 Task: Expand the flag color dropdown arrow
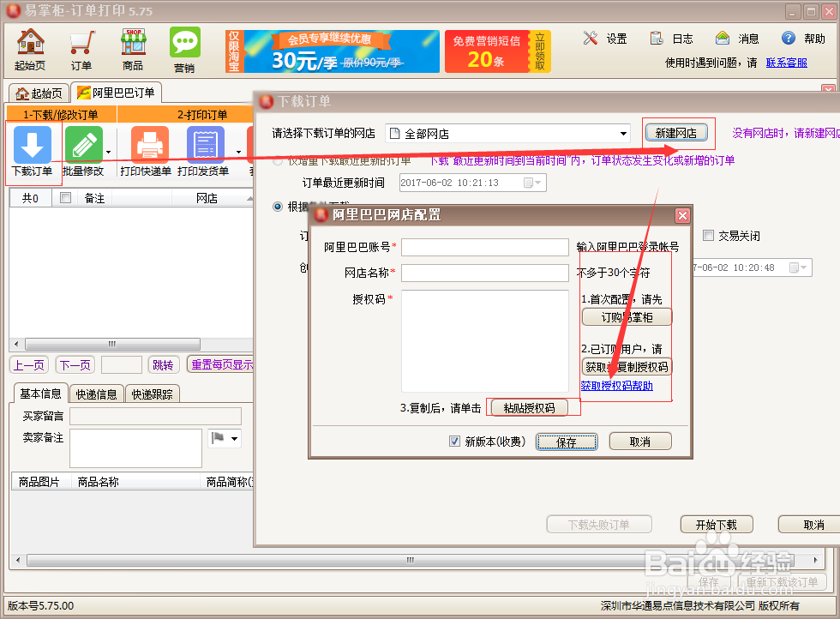235,438
